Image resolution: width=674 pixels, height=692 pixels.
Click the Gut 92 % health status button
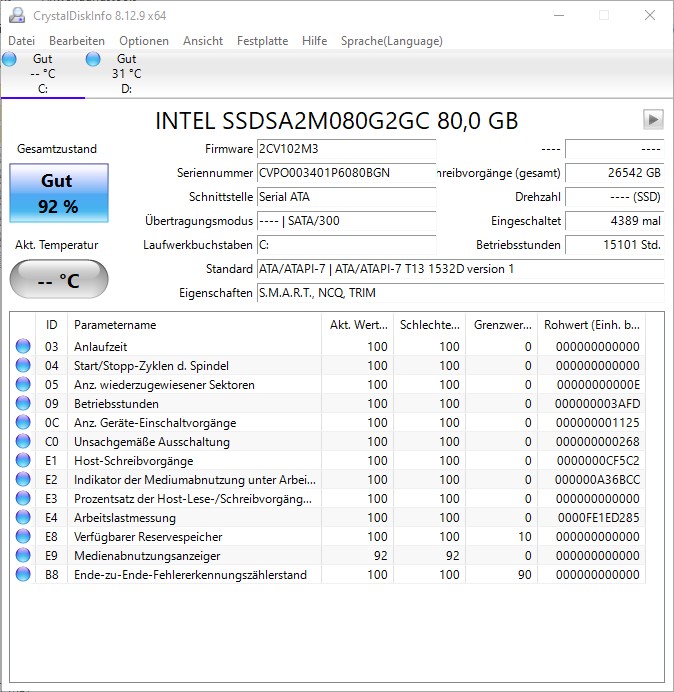click(59, 193)
